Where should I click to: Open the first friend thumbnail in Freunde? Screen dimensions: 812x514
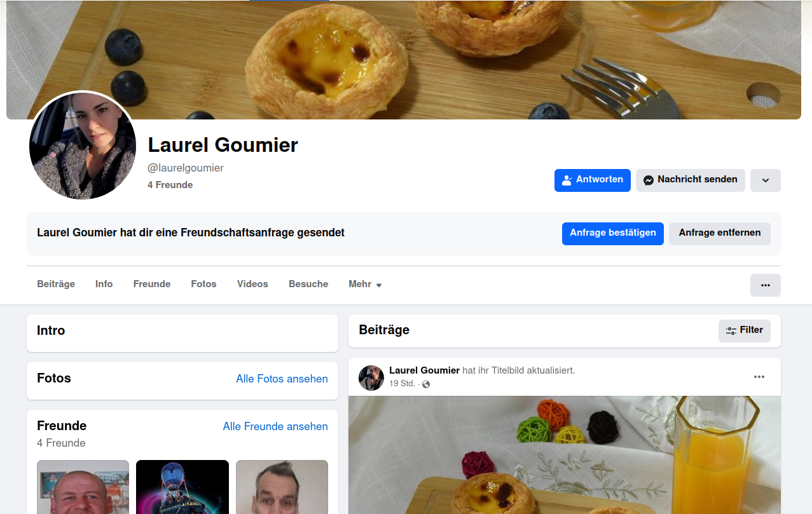(x=83, y=487)
